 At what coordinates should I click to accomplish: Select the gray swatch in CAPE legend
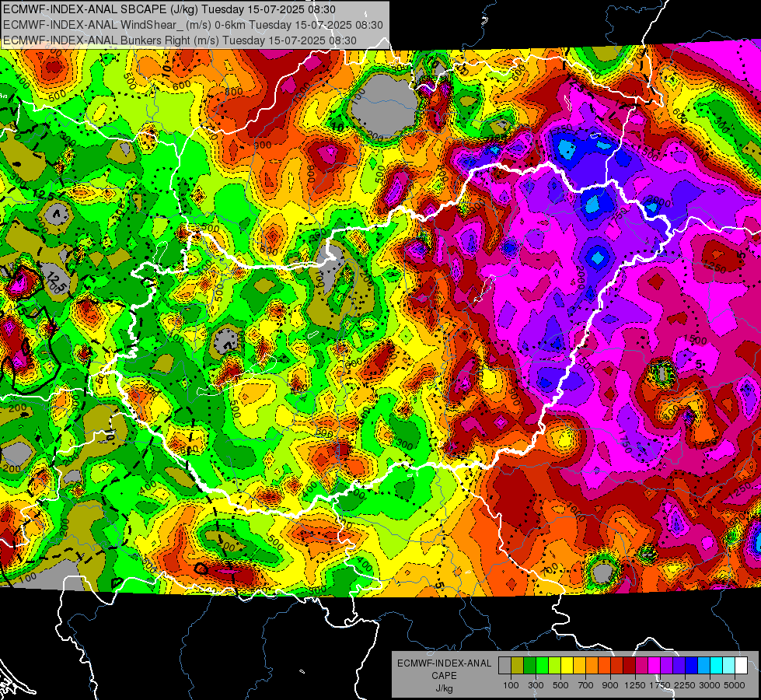504,666
